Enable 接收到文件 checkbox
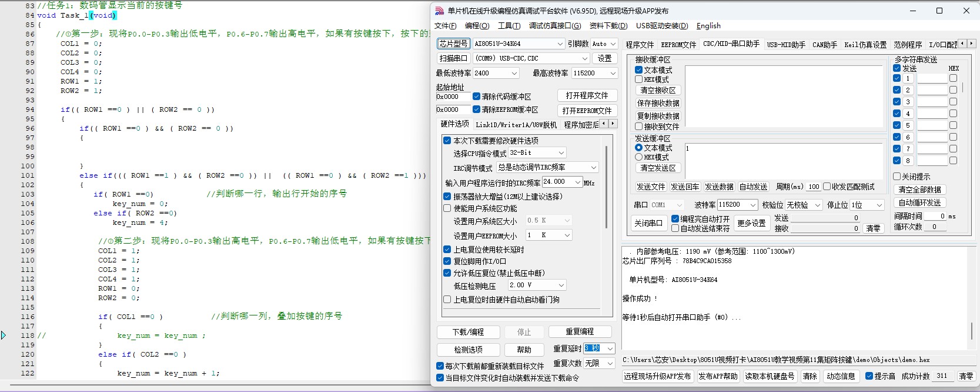Viewport: 980px width, 392px height. [x=639, y=127]
